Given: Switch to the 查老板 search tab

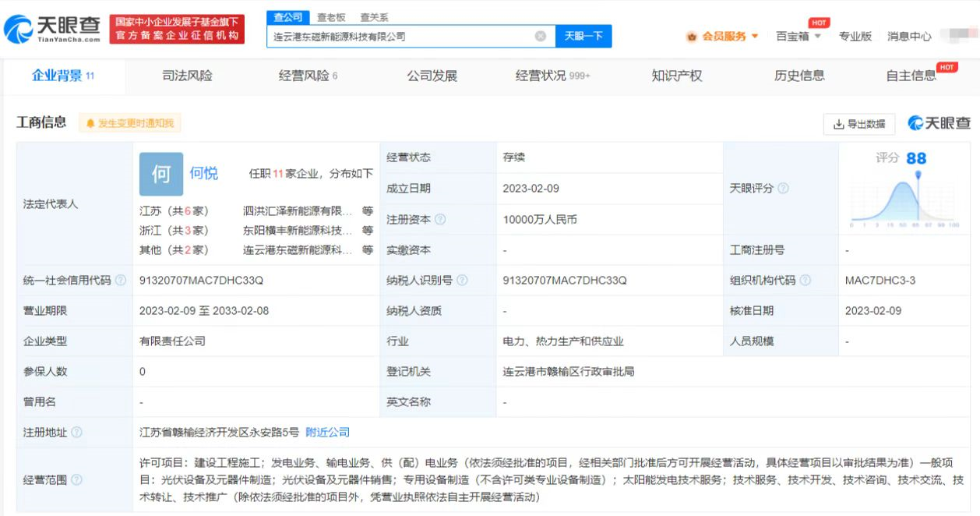Looking at the screenshot, I should pyautogui.click(x=331, y=17).
